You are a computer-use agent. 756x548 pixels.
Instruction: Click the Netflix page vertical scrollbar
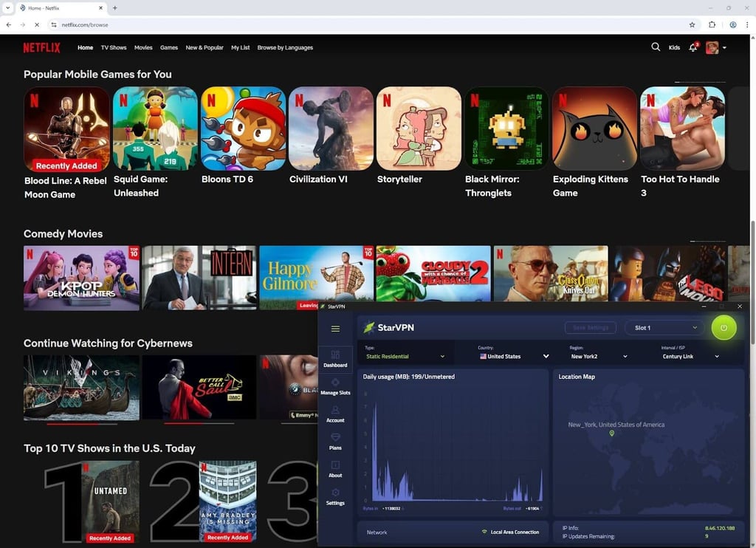752,282
